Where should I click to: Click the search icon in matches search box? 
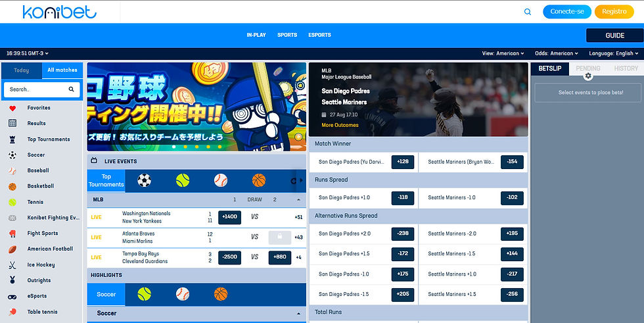click(x=71, y=89)
